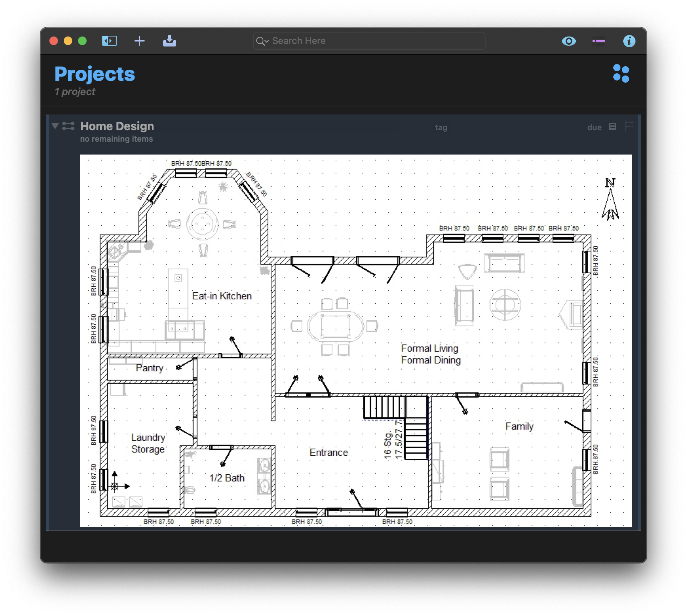Select the Home Design project title
This screenshot has height=616, width=687.
(117, 126)
